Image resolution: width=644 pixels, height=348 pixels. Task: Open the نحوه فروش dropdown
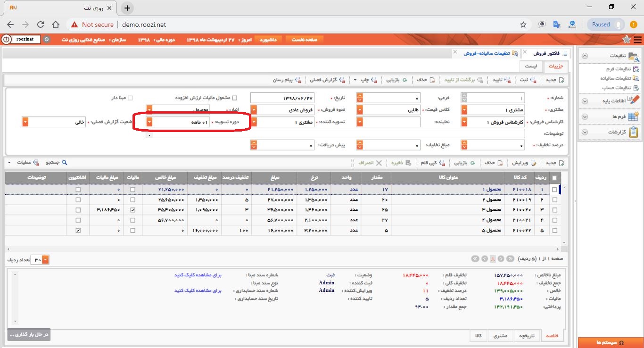254,110
